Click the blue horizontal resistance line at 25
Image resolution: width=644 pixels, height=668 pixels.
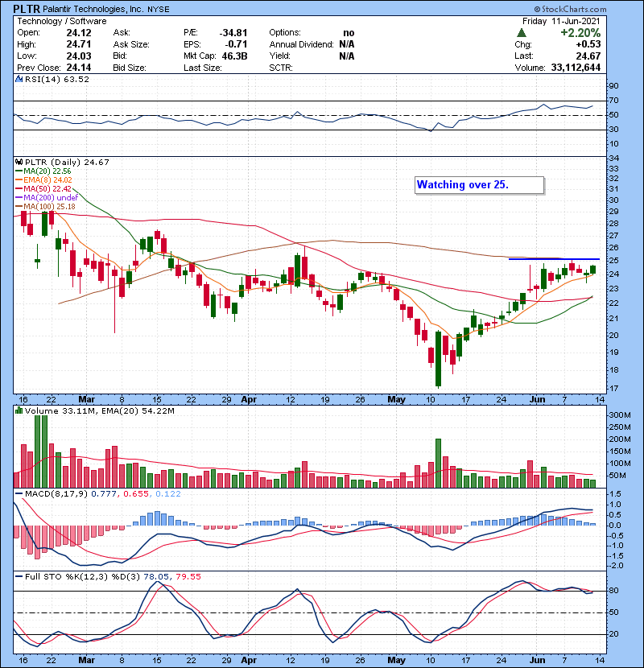point(554,259)
